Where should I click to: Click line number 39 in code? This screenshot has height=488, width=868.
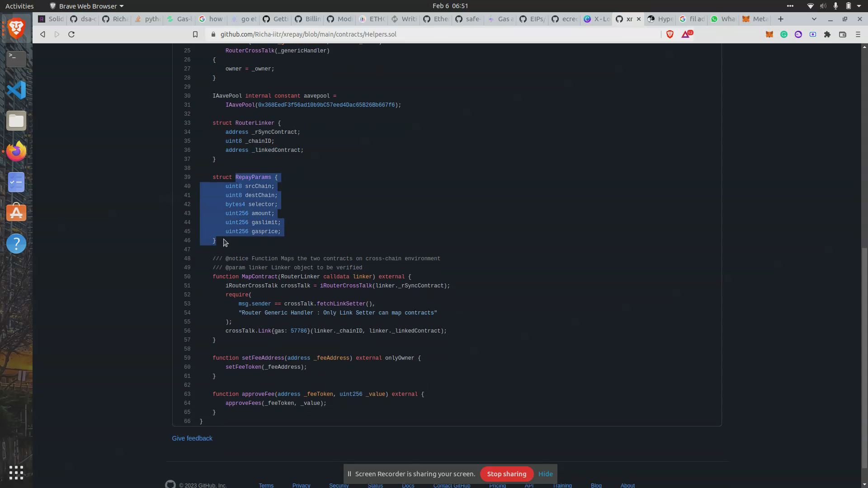click(x=187, y=177)
